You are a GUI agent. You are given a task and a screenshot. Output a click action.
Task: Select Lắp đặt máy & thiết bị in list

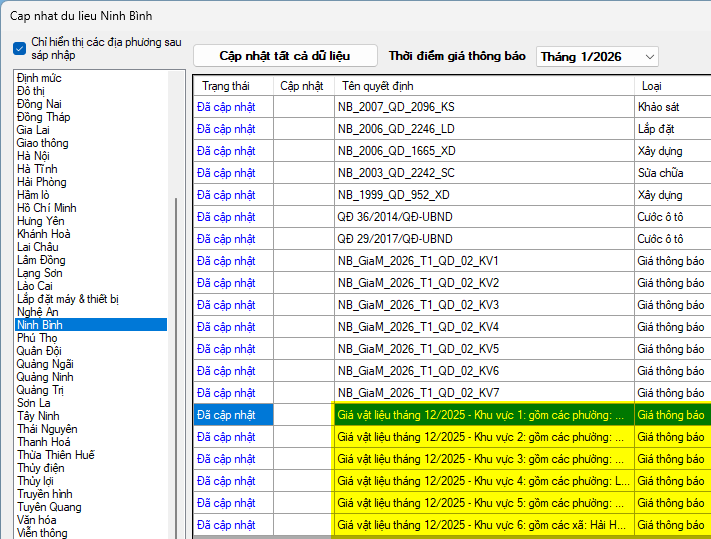click(68, 299)
